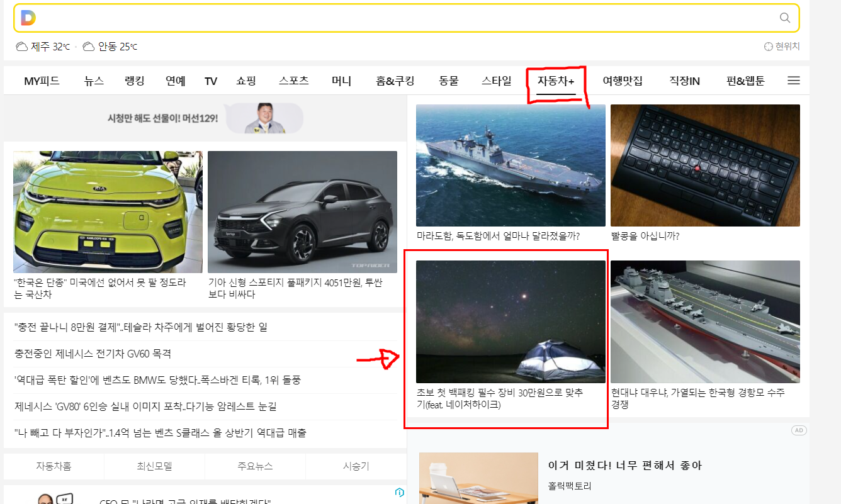Viewport: 841px width, 504px height.
Task: Click the 현위치 location icon
Action: click(768, 47)
